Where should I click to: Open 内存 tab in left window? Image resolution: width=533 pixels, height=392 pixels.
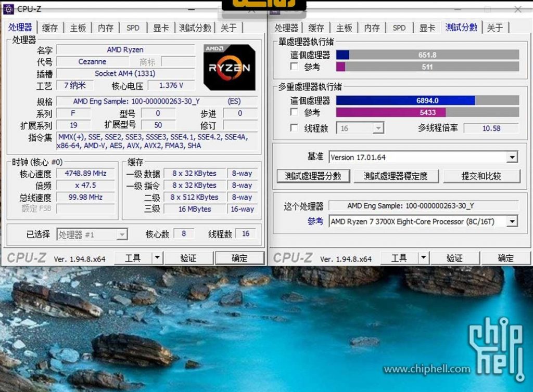click(x=106, y=28)
